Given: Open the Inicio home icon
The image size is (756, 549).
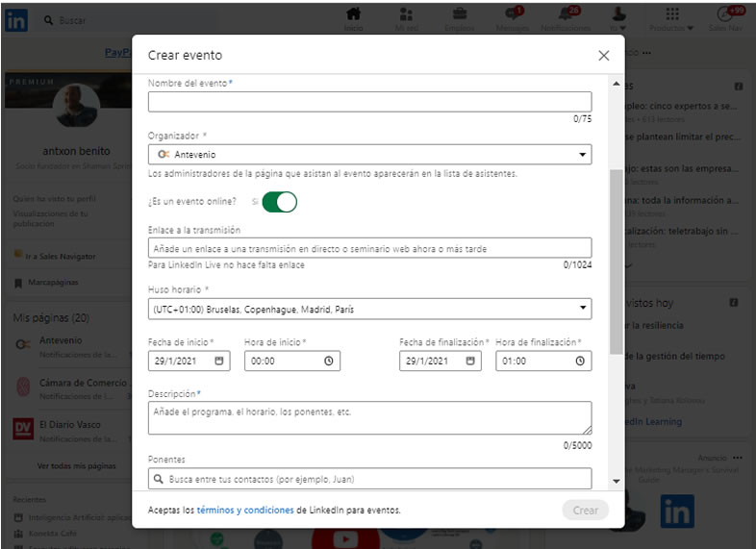Looking at the screenshot, I should click(x=353, y=14).
